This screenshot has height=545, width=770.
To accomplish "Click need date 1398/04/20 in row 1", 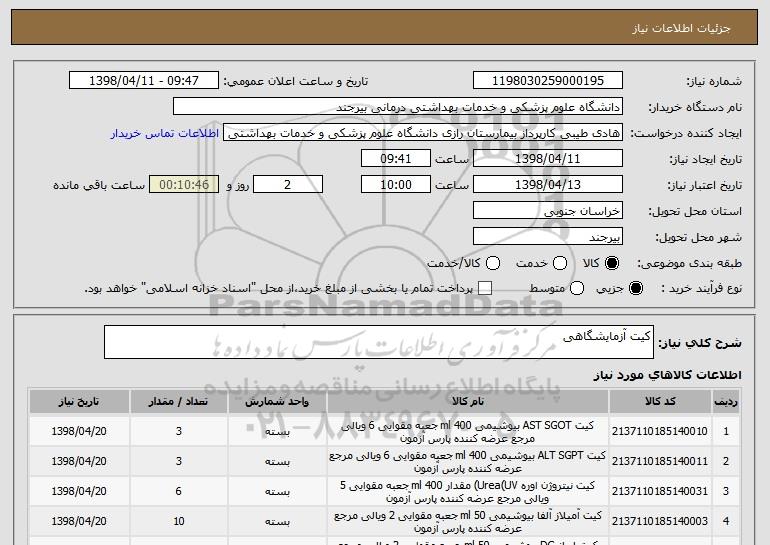I will point(79,432).
